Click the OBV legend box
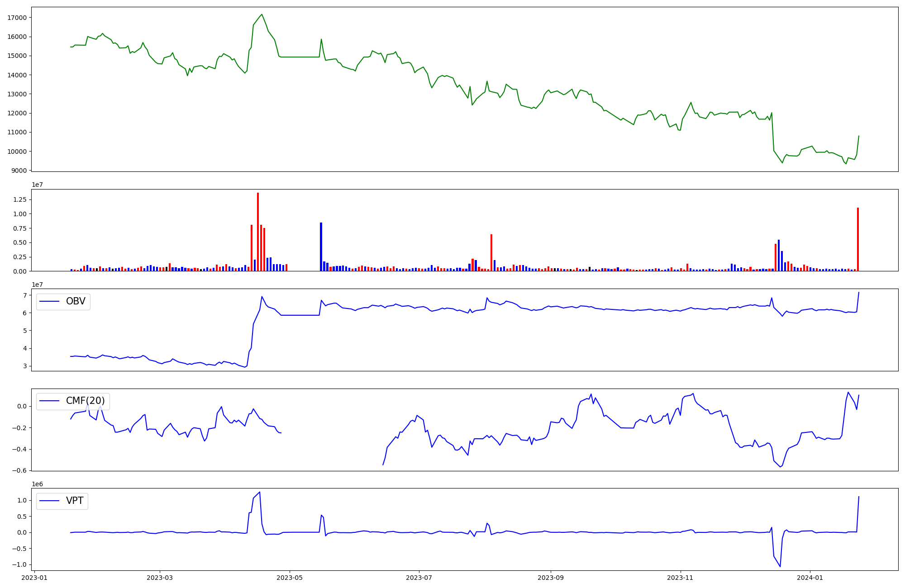905x588 pixels. click(63, 302)
